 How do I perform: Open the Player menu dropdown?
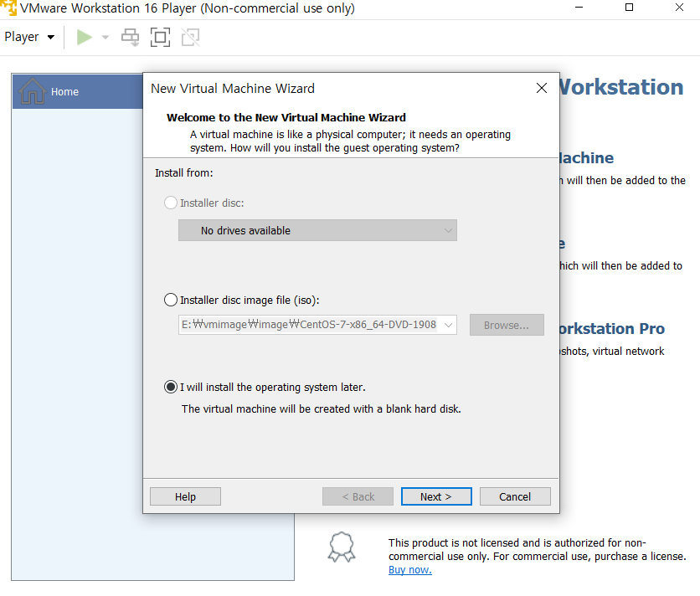coord(29,37)
